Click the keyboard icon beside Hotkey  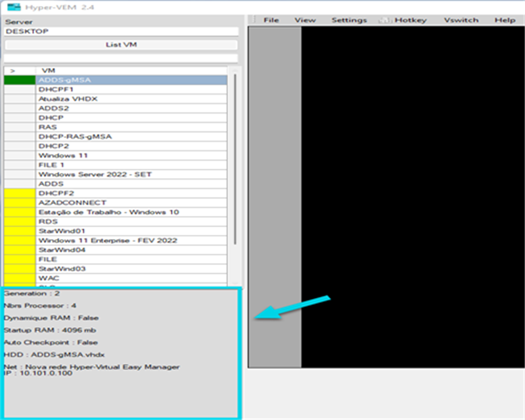pos(385,20)
